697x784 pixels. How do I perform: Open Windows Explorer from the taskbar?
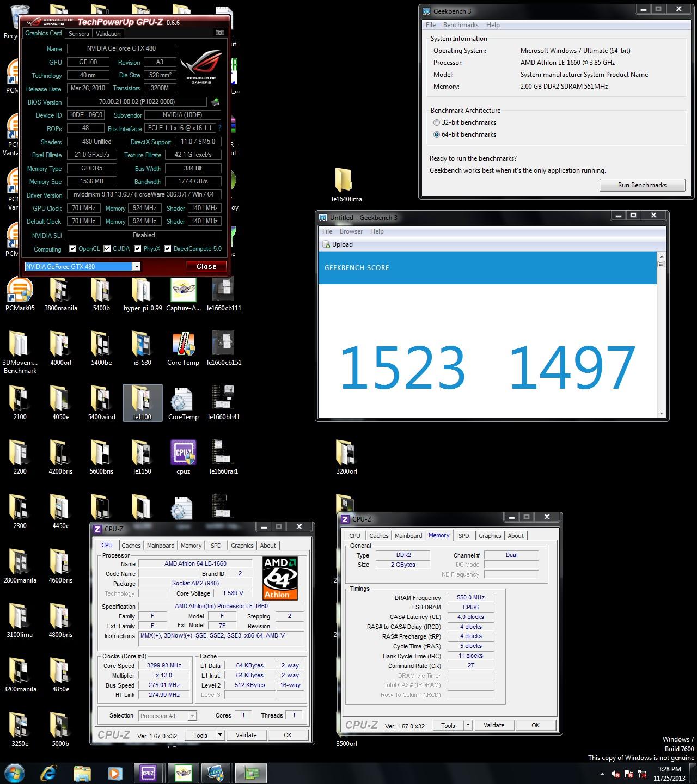[82, 773]
